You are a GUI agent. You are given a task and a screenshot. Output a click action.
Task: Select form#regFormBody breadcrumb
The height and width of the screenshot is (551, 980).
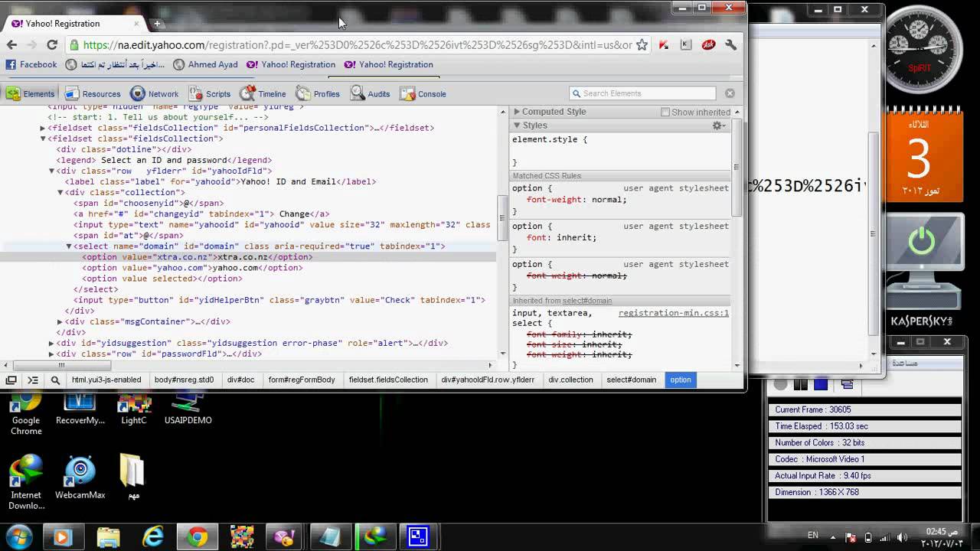click(x=302, y=380)
